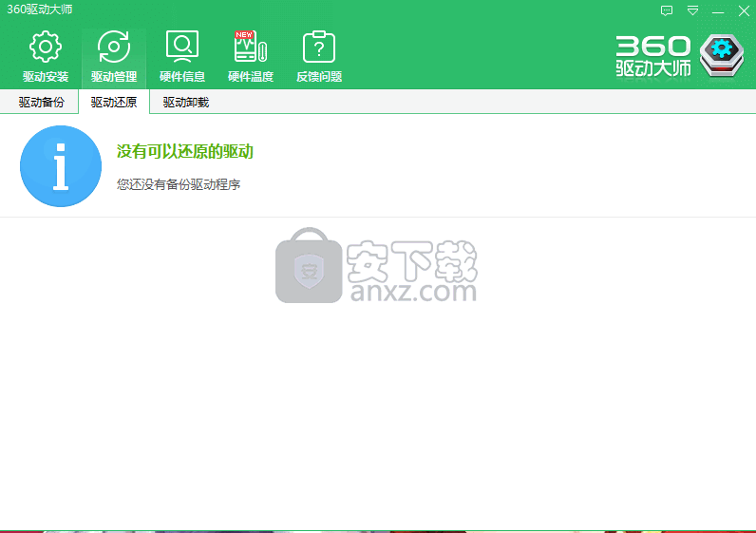The height and width of the screenshot is (533, 756).
Task: Open 硬件温度 thermometer icon
Action: (250, 47)
